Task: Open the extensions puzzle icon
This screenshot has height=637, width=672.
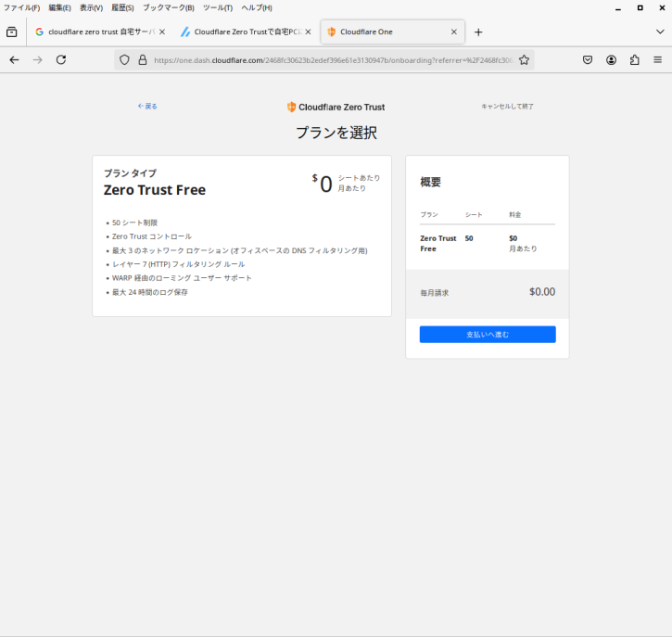Action: click(x=635, y=60)
